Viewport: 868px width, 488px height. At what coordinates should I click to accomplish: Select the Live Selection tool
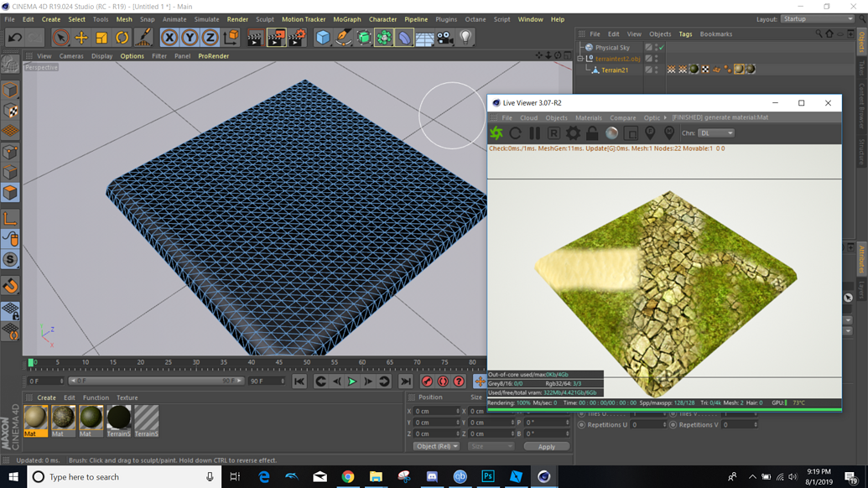tap(60, 38)
